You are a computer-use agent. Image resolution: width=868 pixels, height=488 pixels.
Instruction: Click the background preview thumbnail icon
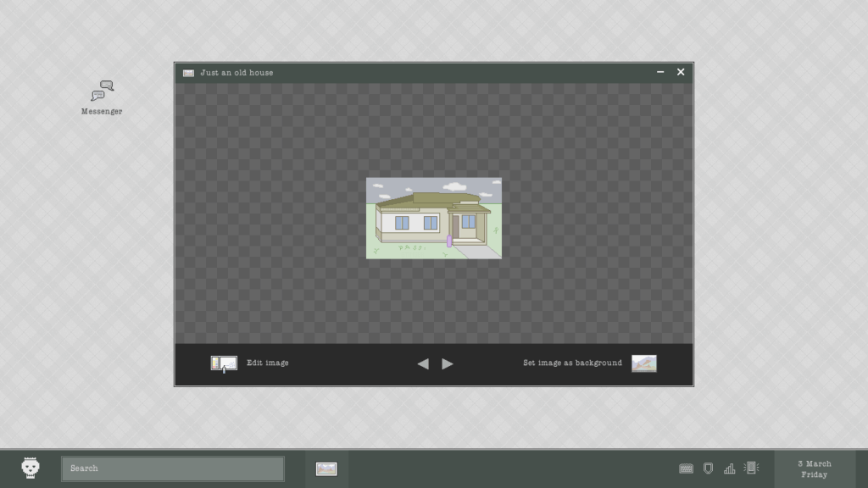coord(644,363)
